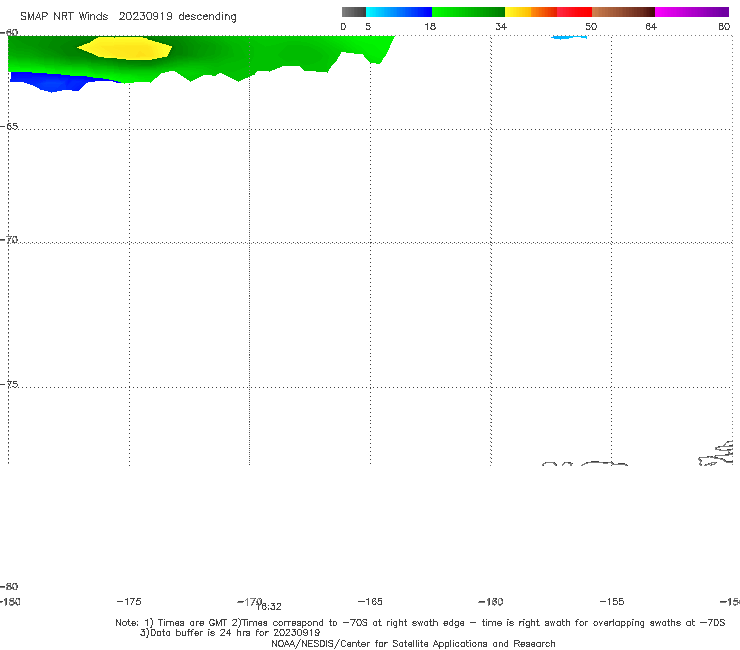Viewport: 740px width, 650px height.
Task: Click the 'NOAA/NESDIS/Center for Satellite Applications and Research' credit
Action: click(413, 643)
